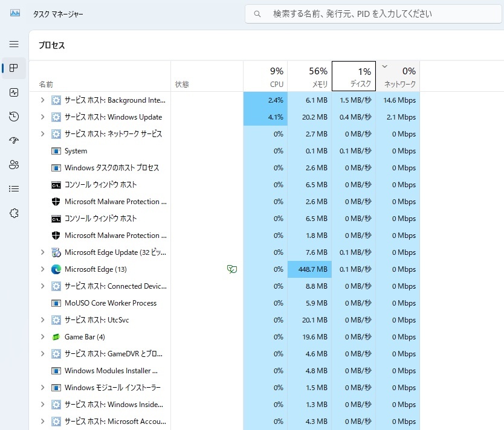This screenshot has width=504, height=430.
Task: Expand サービス ホスト: UtcSvc entry
Action: pos(42,320)
